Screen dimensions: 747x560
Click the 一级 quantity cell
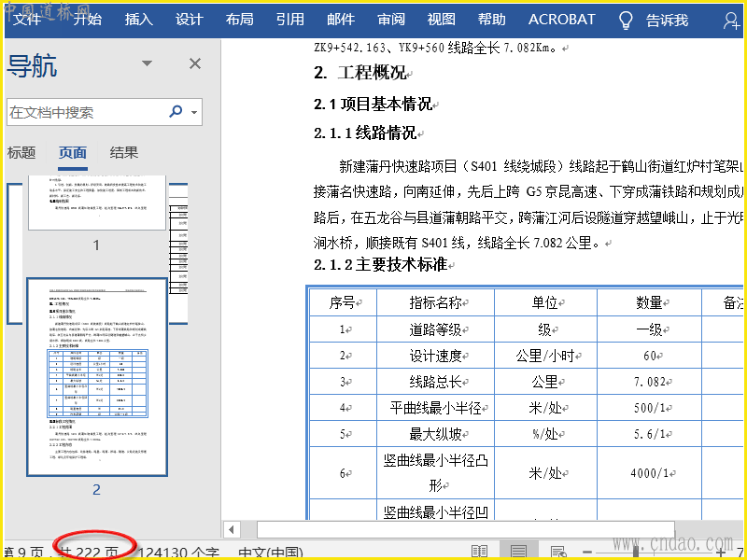(649, 329)
